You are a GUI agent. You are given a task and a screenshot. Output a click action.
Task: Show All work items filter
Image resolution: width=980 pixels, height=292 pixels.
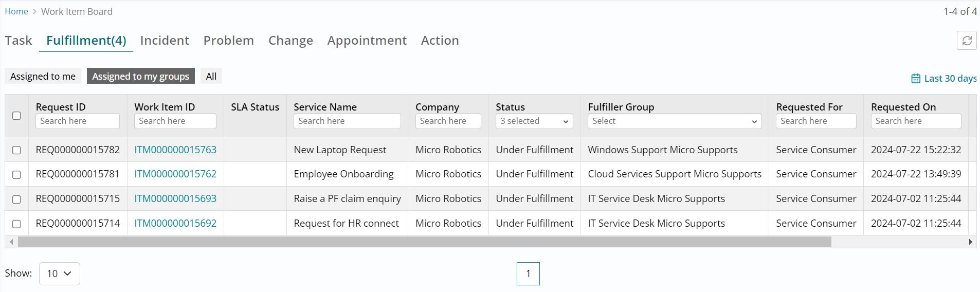(211, 76)
